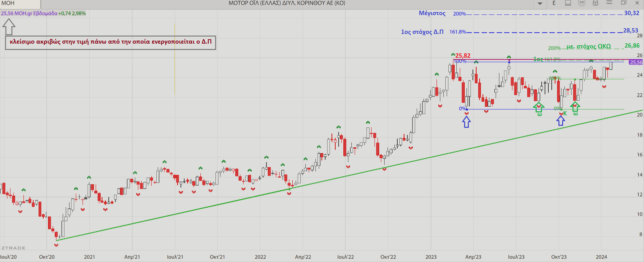Image resolution: width=644 pixels, height=262 pixels.
Task: Click the 14 price axis label
Action: pos(640,175)
